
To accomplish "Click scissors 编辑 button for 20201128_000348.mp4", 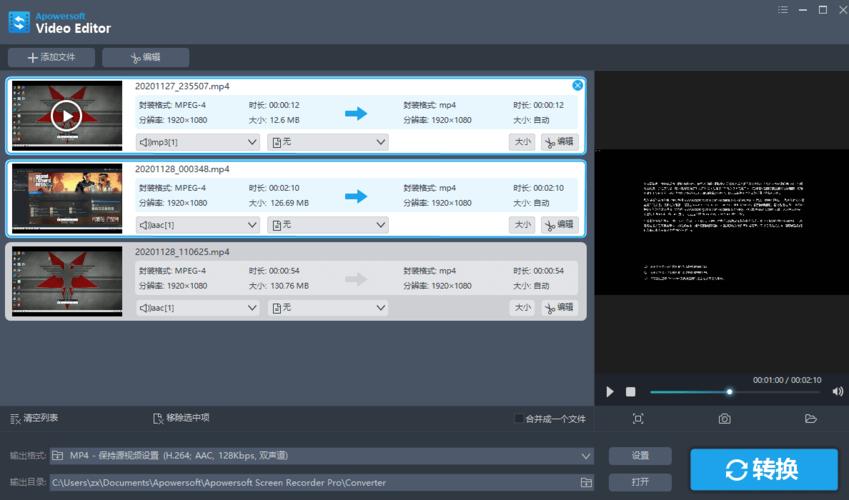I will pyautogui.click(x=560, y=225).
